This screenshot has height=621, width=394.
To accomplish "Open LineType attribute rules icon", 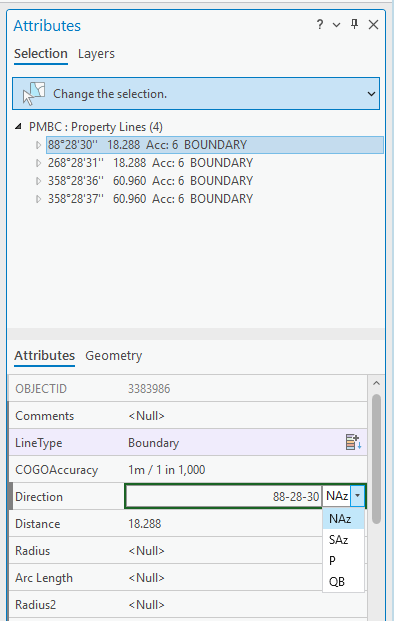I will (x=353, y=442).
